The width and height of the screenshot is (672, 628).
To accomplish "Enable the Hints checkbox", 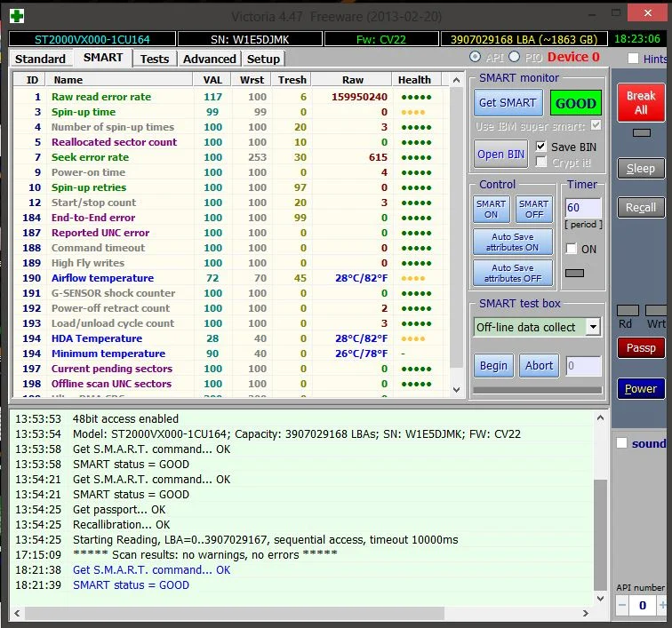I will pyautogui.click(x=633, y=59).
